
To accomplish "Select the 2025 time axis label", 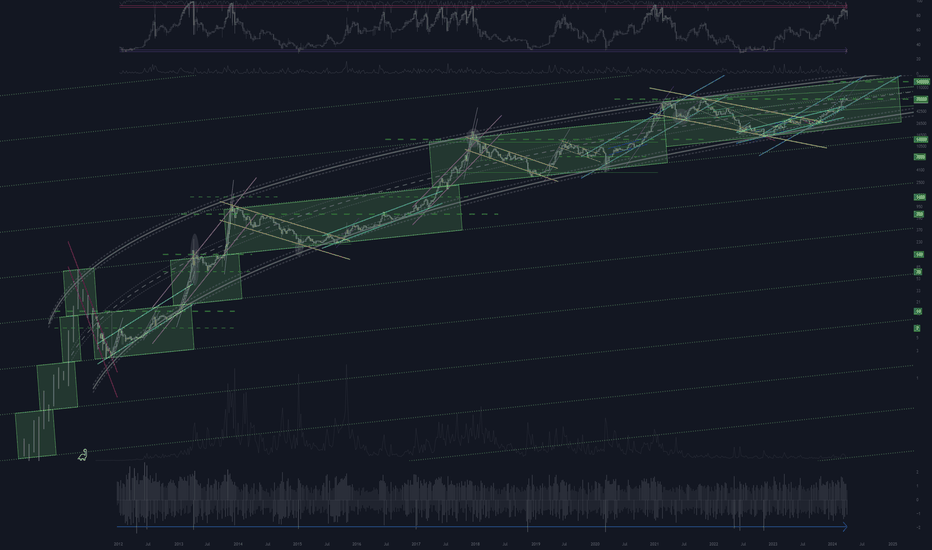I will 892,543.
